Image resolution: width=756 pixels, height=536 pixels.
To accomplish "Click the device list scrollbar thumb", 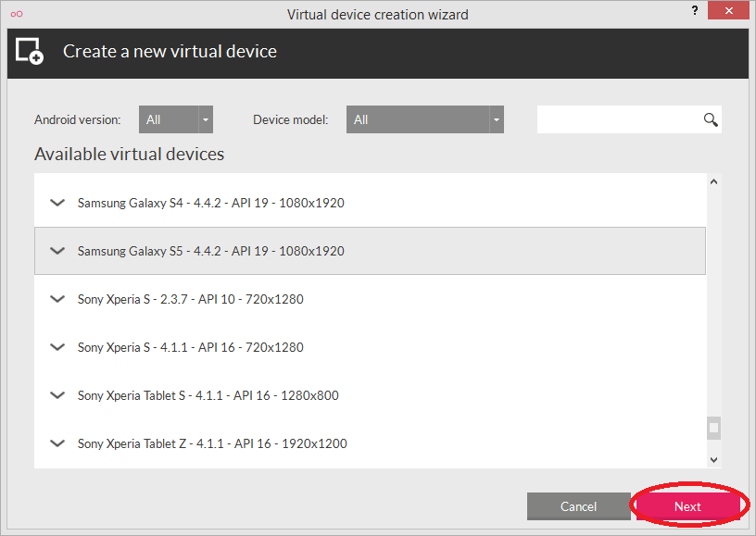I will point(714,428).
